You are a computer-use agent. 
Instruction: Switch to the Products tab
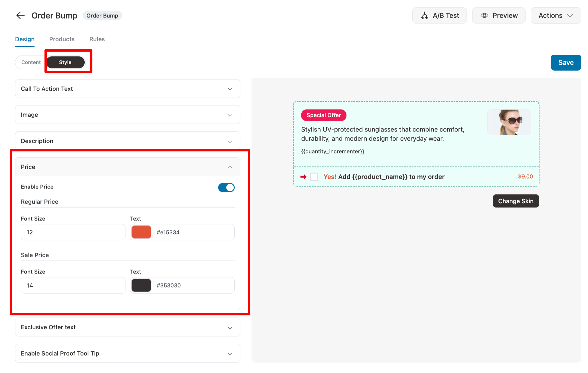point(62,39)
